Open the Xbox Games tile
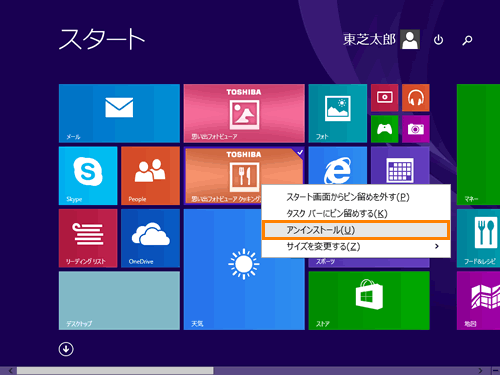 385,129
